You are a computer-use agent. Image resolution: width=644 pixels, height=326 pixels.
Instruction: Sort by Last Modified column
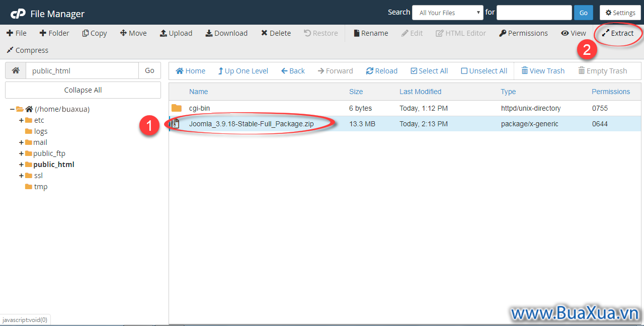(420, 92)
